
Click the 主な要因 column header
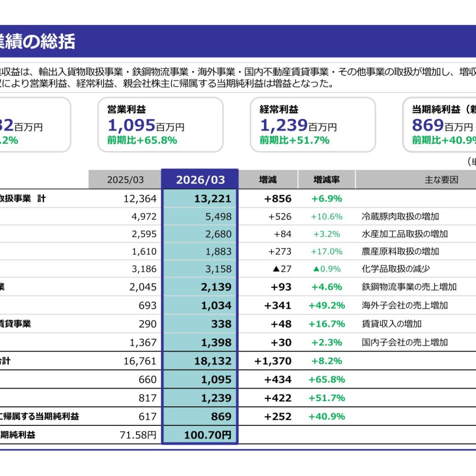coord(441,180)
